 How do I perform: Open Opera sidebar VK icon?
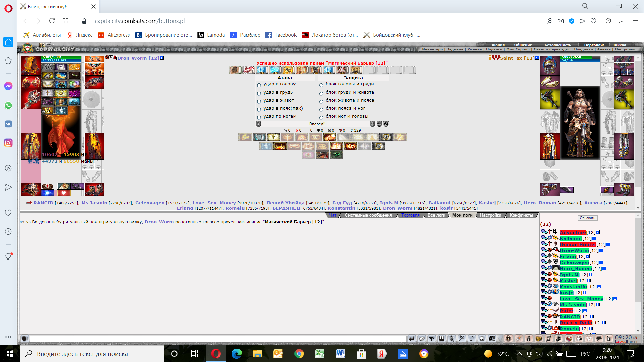(8, 124)
